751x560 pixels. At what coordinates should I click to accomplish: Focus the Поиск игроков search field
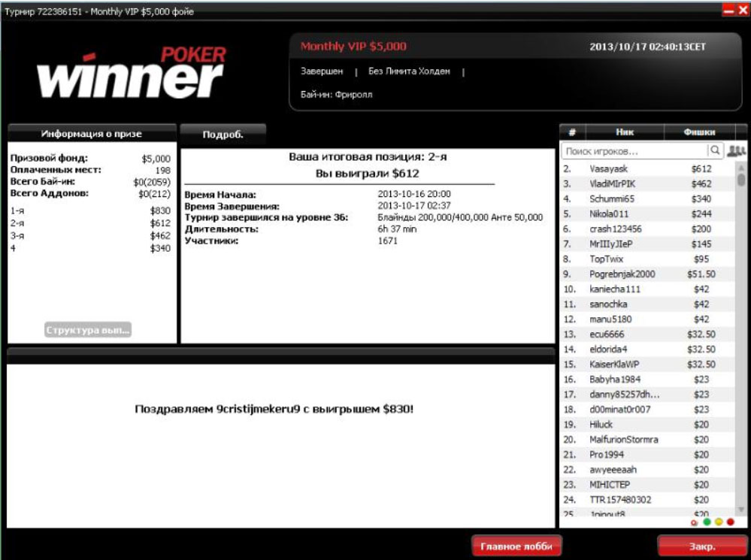point(634,151)
